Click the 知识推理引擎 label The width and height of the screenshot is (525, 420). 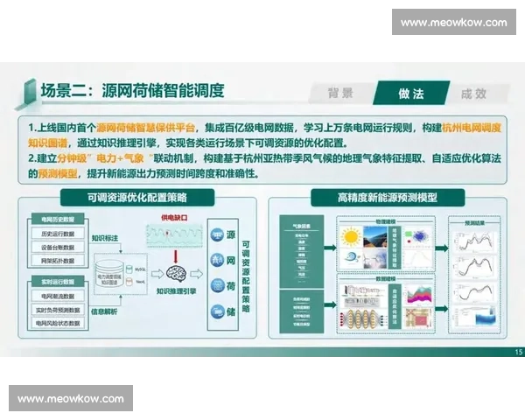(x=176, y=291)
